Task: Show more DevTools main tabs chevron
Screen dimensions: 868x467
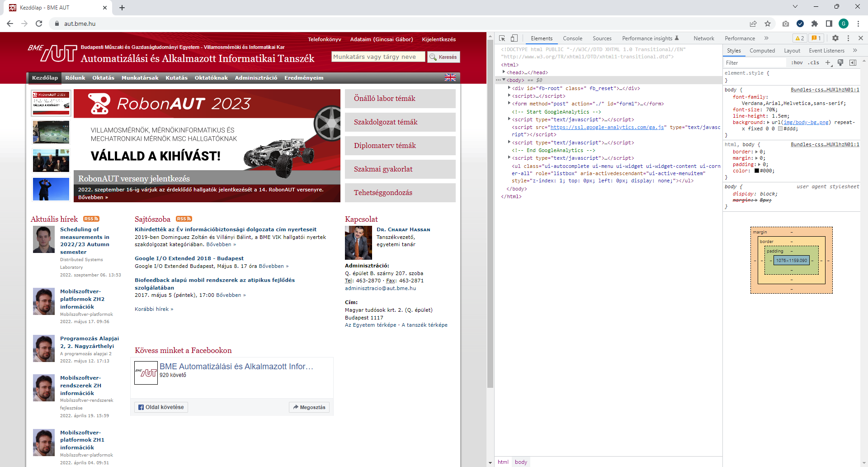Action: tap(766, 38)
